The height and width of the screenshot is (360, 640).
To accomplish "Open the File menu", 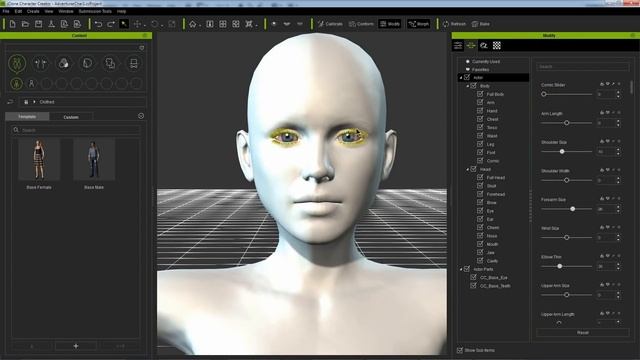I will pyautogui.click(x=6, y=11).
